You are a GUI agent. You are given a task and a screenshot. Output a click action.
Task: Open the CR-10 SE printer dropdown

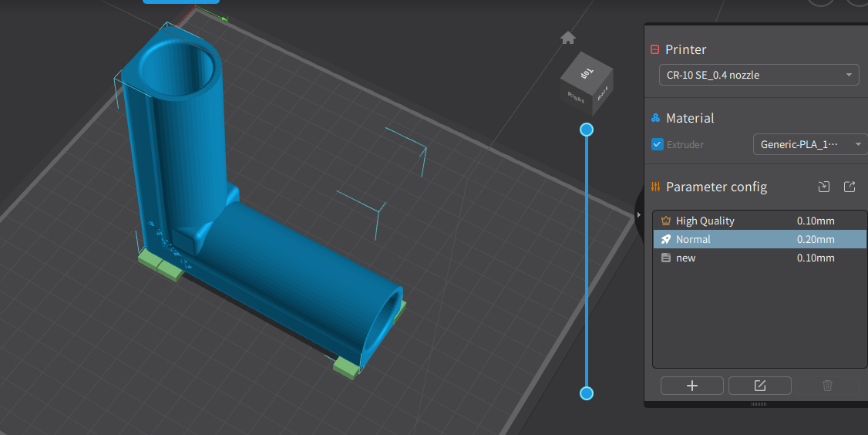(759, 75)
